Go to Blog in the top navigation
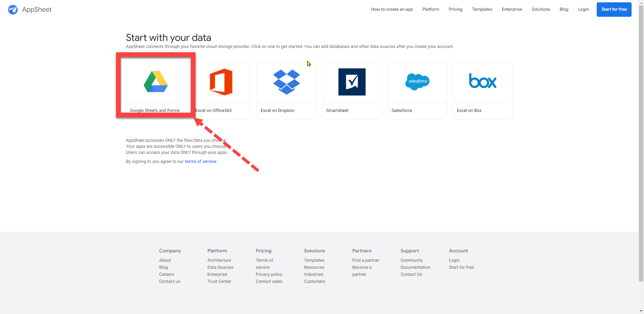 tap(564, 9)
